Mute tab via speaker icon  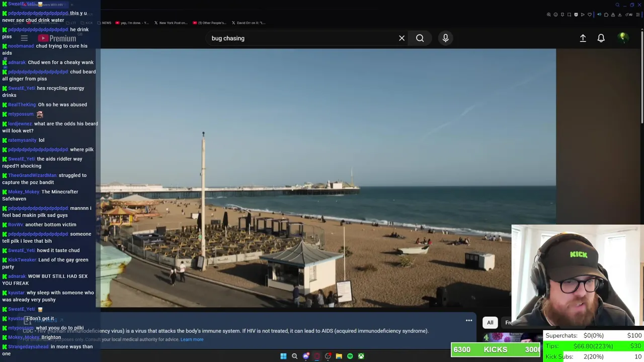599,15
